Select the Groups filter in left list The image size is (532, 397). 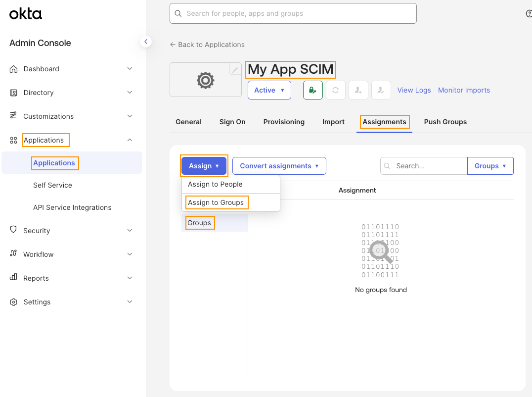[x=215, y=223]
